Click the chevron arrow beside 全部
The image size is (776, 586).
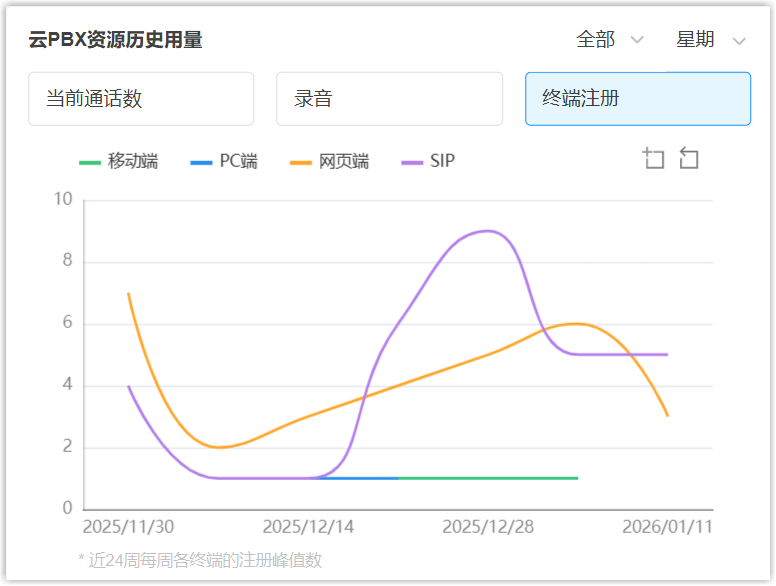(637, 41)
